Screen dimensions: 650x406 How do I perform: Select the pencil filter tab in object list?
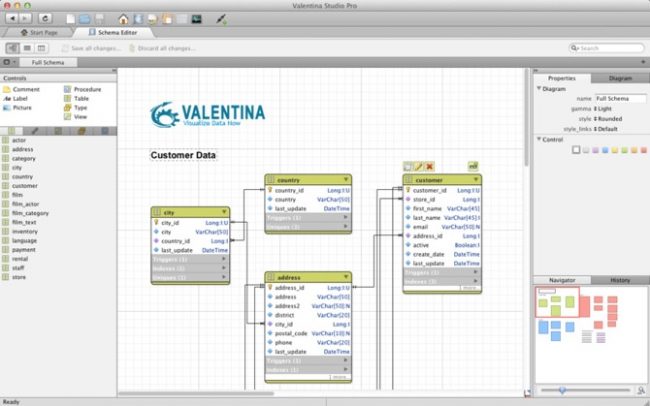click(x=35, y=131)
